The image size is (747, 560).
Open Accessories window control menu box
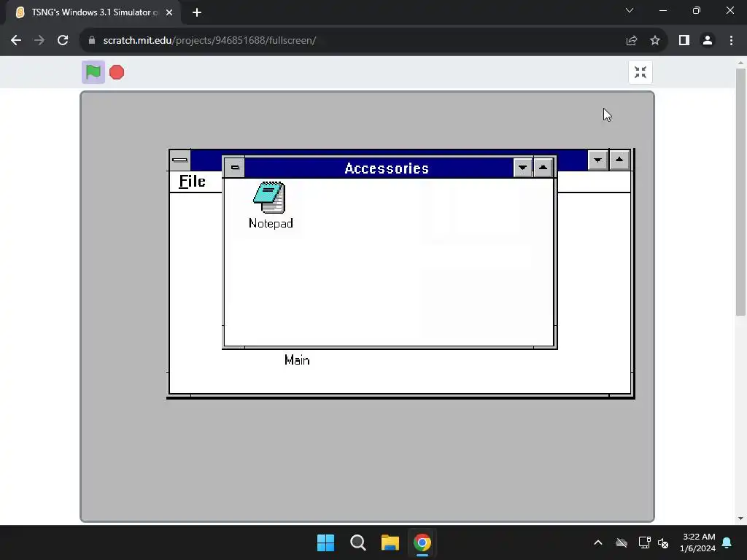[x=234, y=168]
